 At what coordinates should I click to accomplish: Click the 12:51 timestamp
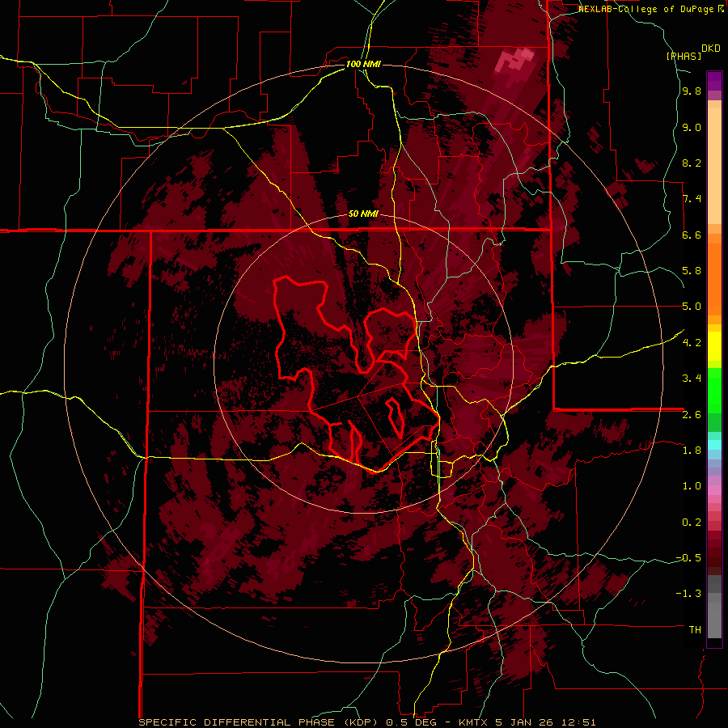click(580, 722)
